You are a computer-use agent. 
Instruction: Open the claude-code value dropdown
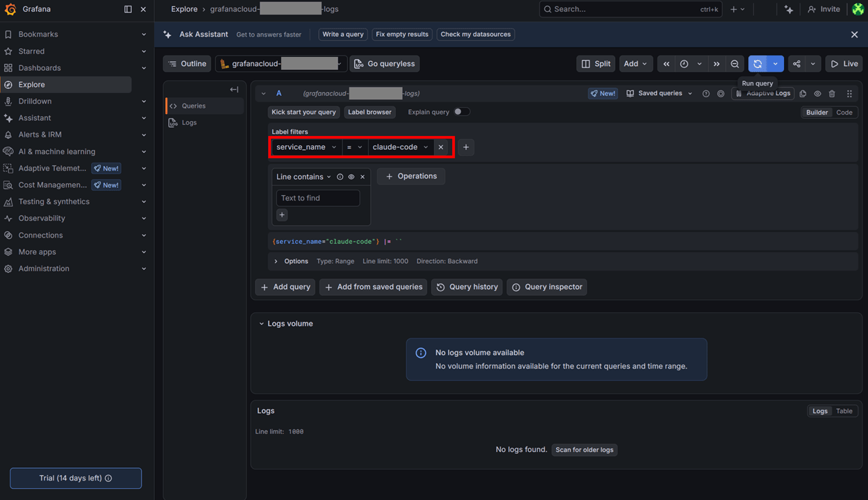coord(401,147)
